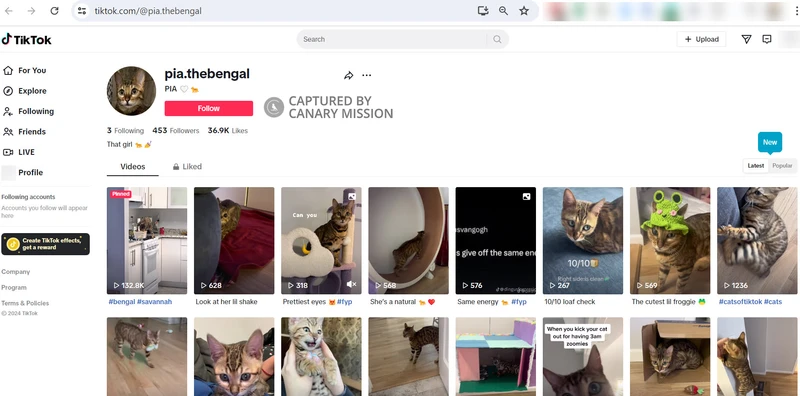Click the address bar URL
Image resolution: width=800 pixels, height=396 pixels.
pos(148,11)
